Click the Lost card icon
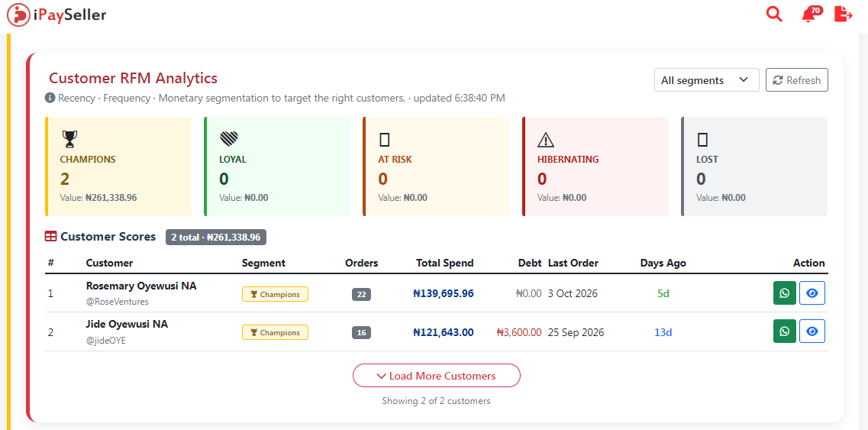 click(x=703, y=140)
